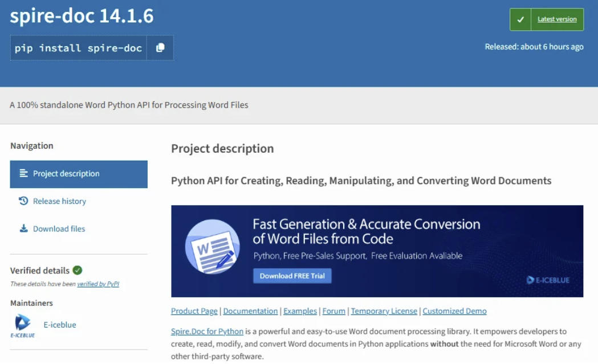Click the Fast Generation & Accurate Conversion banner heading
The width and height of the screenshot is (598, 364).
tap(366, 231)
